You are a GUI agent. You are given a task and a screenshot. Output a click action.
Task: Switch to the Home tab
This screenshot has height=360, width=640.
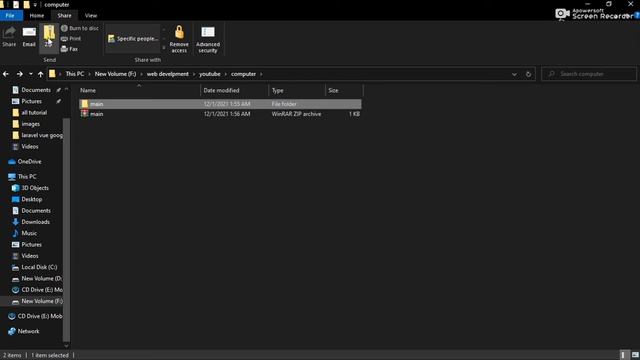tap(37, 16)
